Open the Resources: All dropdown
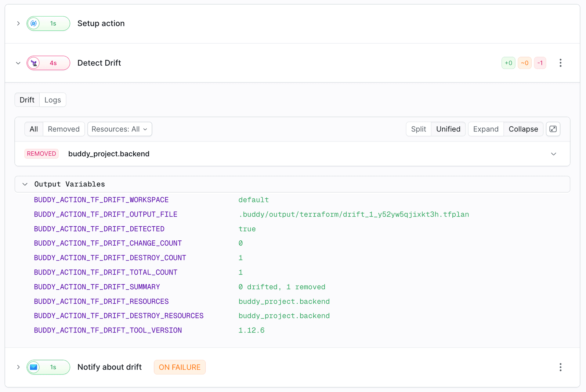This screenshot has width=586, height=392. (120, 129)
